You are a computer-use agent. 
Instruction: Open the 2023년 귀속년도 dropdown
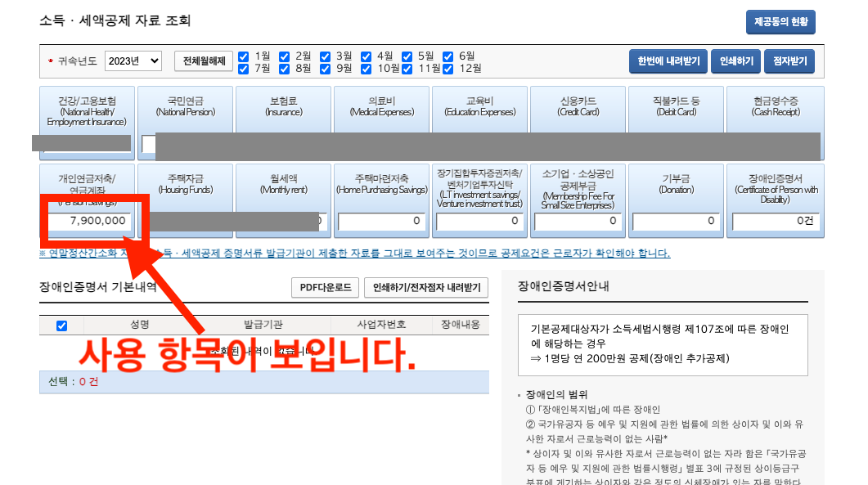coord(133,61)
